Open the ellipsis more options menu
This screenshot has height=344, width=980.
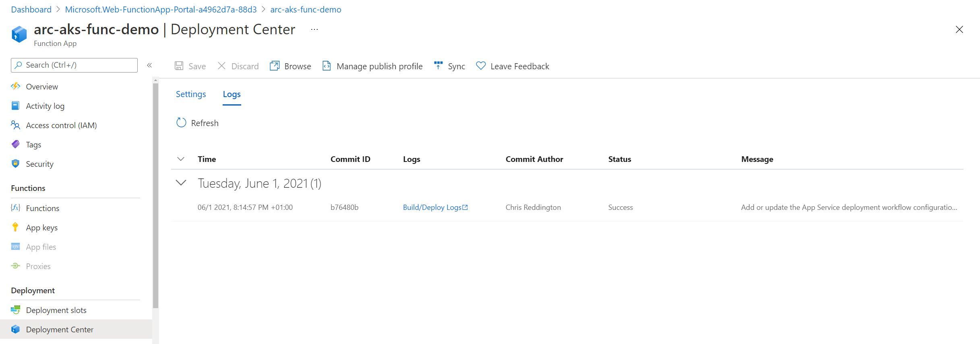pyautogui.click(x=314, y=29)
